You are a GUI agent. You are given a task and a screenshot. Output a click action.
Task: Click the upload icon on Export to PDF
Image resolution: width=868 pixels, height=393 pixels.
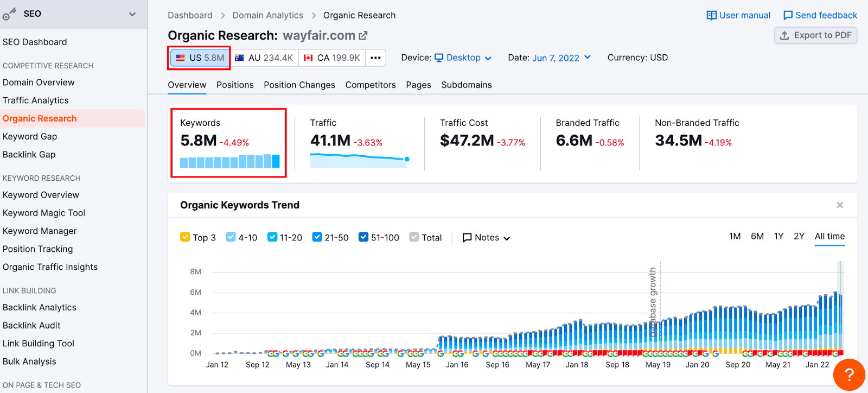[x=784, y=35]
